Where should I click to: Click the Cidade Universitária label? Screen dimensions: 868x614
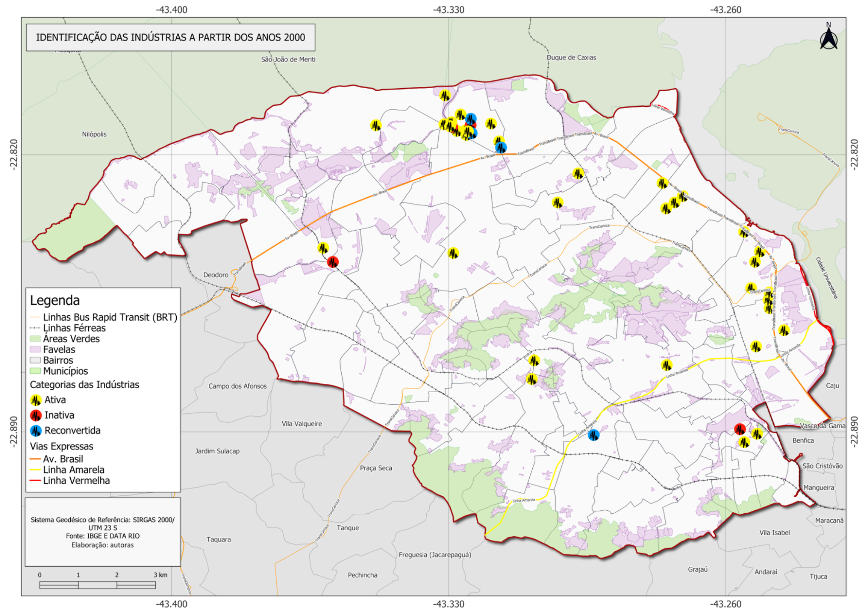(x=826, y=278)
